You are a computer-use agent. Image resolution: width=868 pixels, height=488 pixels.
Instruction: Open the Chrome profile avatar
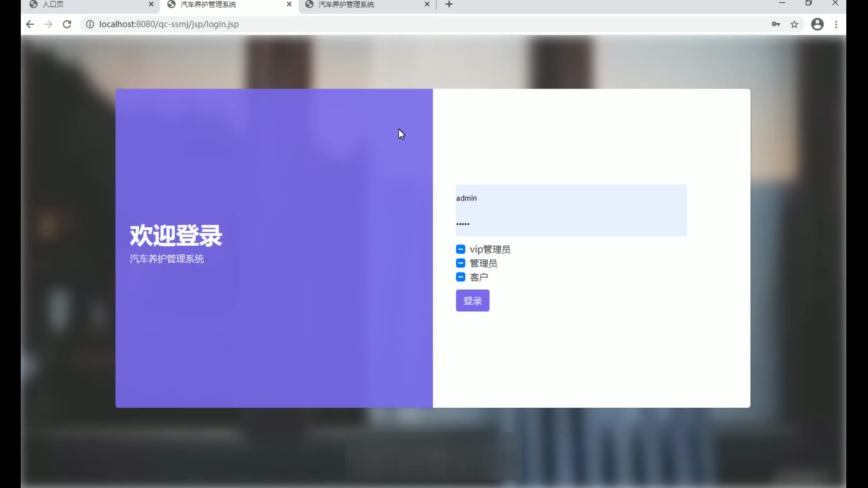(x=817, y=24)
